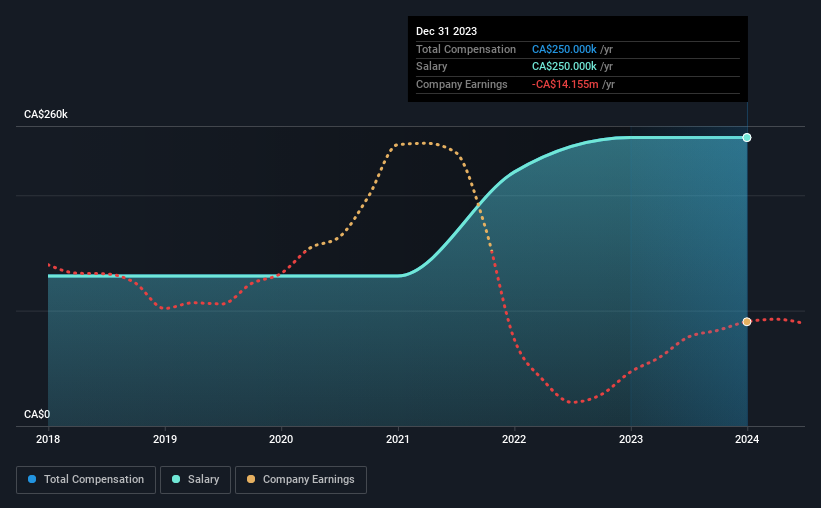821x508 pixels.
Task: Click the 2022 x-axis label
Action: 514,439
